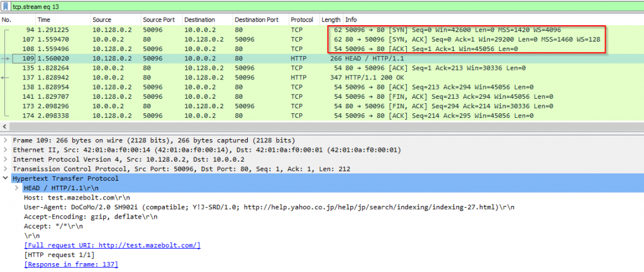Viewport: 644px width, 272px height.
Task: Follow the Response in frame 137 link
Action: tap(70, 264)
